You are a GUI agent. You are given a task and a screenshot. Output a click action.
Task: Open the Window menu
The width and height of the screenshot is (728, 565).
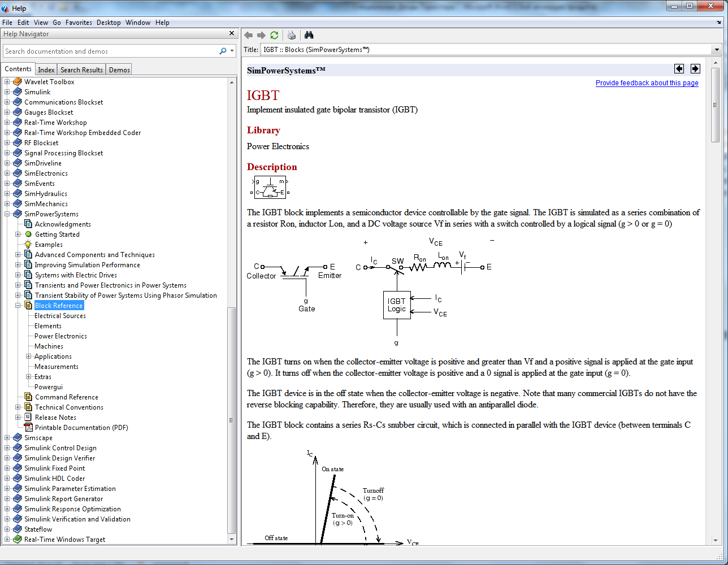tap(138, 23)
